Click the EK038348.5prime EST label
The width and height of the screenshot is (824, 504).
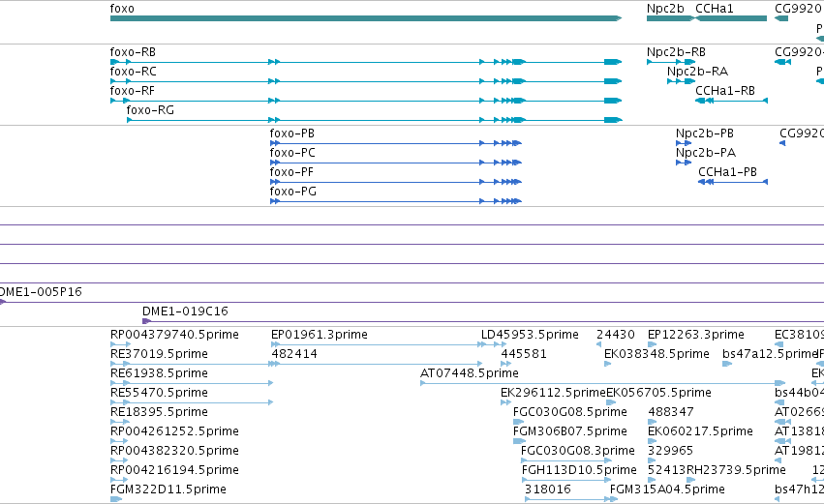click(x=656, y=354)
